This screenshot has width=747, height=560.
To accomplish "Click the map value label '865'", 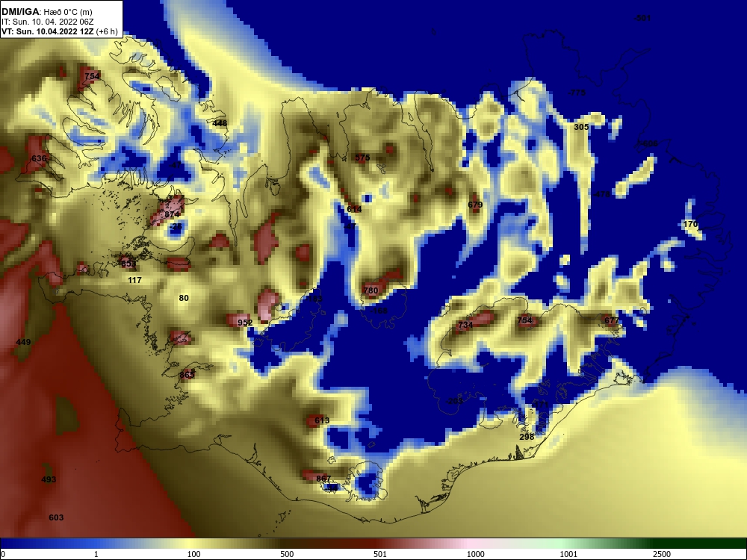I will pos(187,375).
